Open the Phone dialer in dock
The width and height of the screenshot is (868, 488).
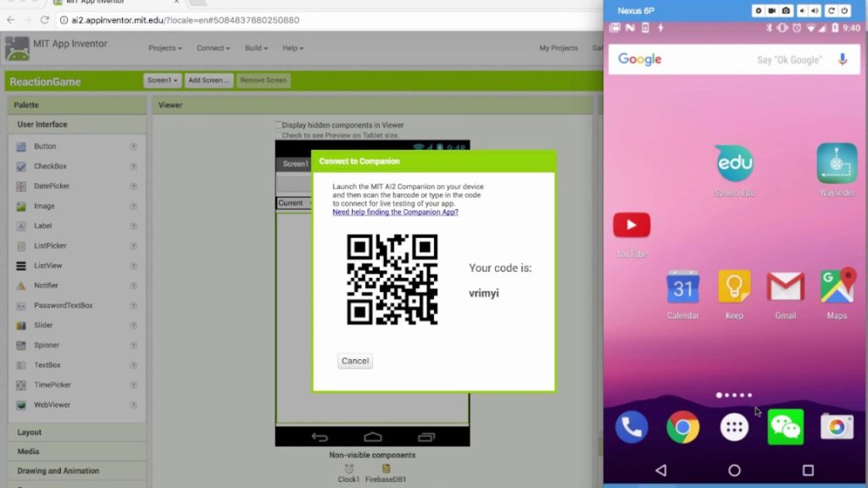(632, 427)
